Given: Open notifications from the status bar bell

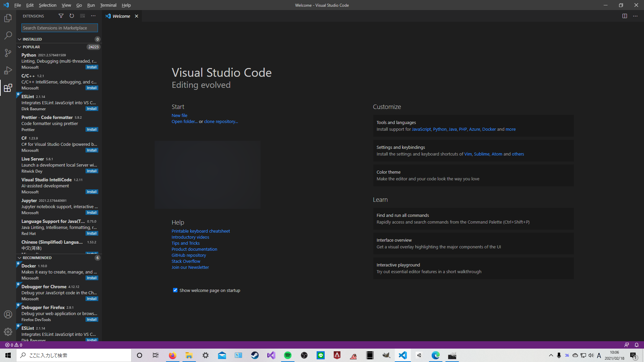Looking at the screenshot, I should click(636, 345).
